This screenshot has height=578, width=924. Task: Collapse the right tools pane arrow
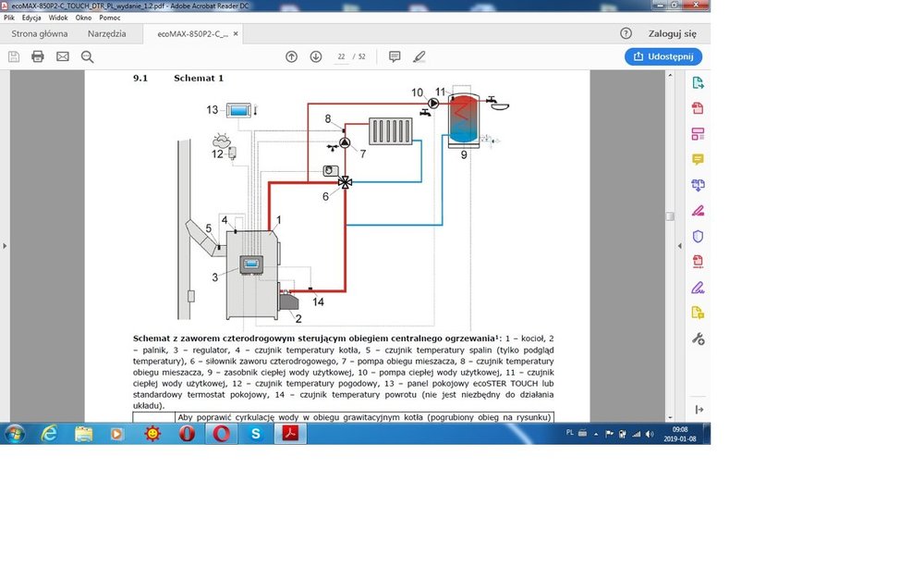[681, 246]
